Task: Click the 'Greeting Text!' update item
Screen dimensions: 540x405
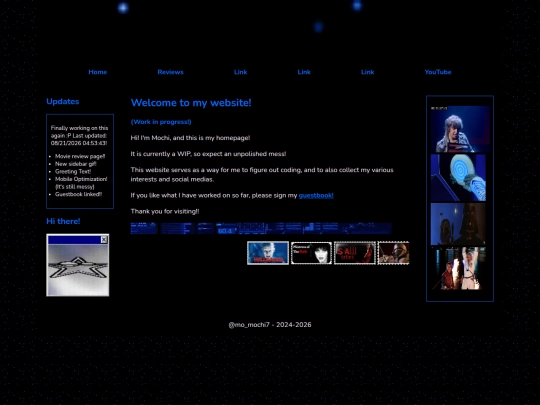Action: (x=73, y=171)
